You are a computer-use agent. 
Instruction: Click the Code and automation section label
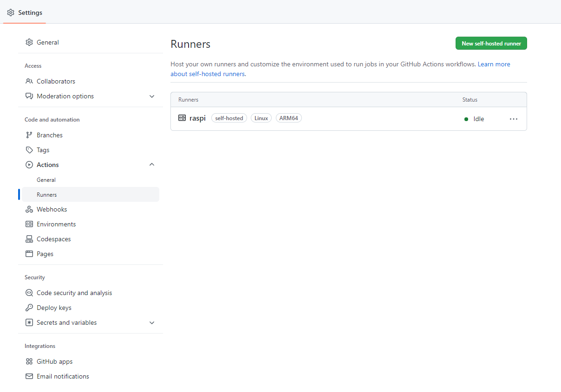tap(52, 120)
